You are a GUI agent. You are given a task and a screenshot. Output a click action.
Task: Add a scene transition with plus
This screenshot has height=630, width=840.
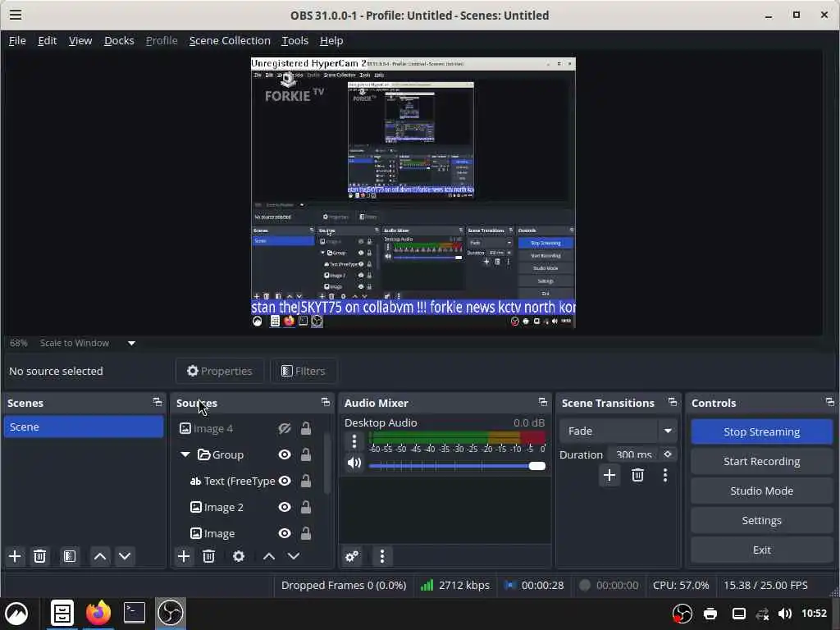pyautogui.click(x=609, y=475)
